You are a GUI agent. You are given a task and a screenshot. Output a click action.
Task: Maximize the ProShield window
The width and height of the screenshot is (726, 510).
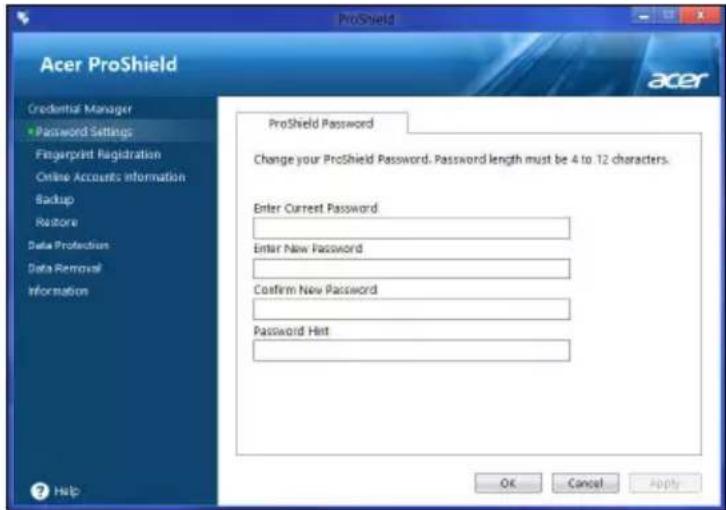(x=668, y=16)
